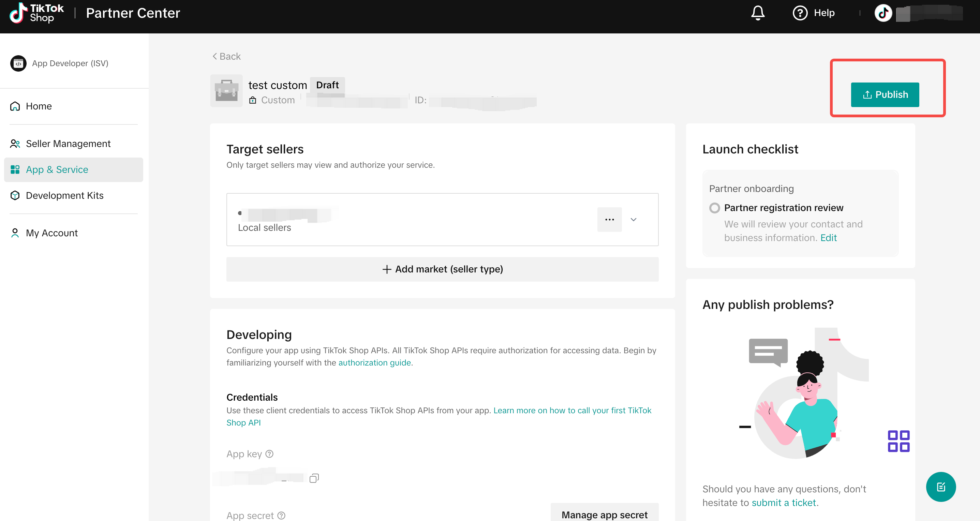Expand the Local sellers market chevron

tap(634, 220)
